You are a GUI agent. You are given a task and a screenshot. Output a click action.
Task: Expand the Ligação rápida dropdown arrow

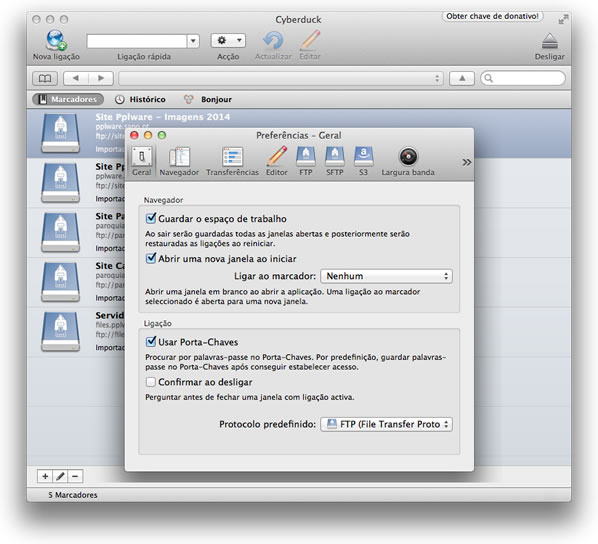click(193, 41)
